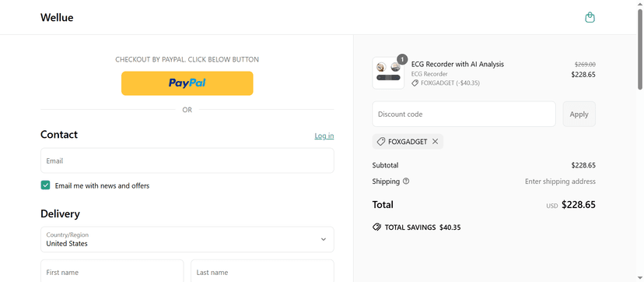The width and height of the screenshot is (644, 282).
Task: Click the Total Savings tag icon
Action: (x=376, y=227)
